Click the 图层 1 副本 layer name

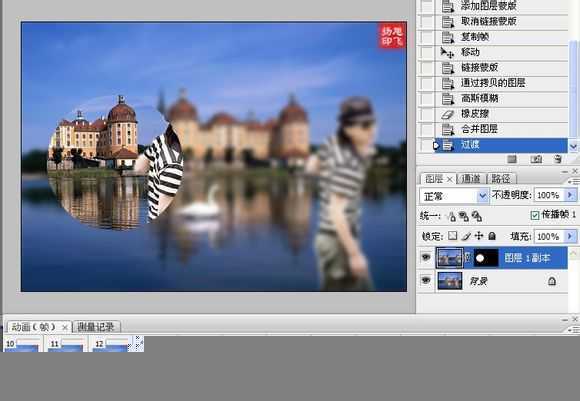click(527, 258)
